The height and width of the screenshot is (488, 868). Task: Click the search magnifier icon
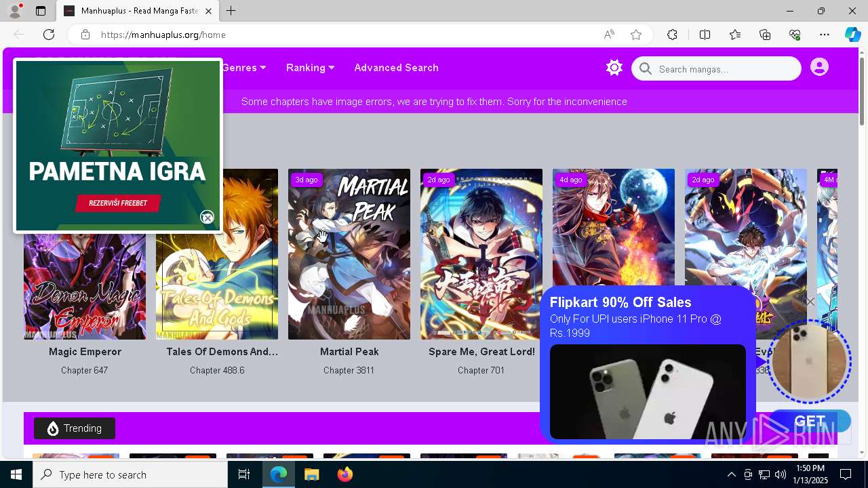click(x=646, y=68)
